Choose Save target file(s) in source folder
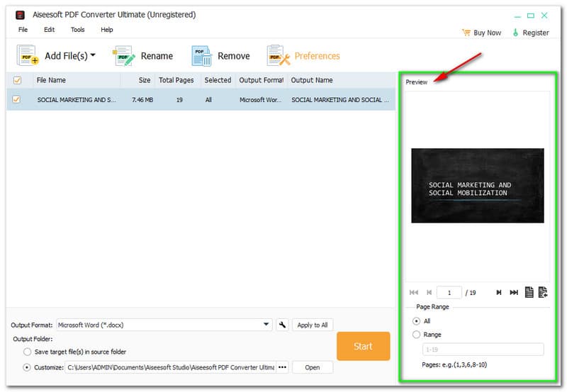567x392 pixels. click(28, 352)
